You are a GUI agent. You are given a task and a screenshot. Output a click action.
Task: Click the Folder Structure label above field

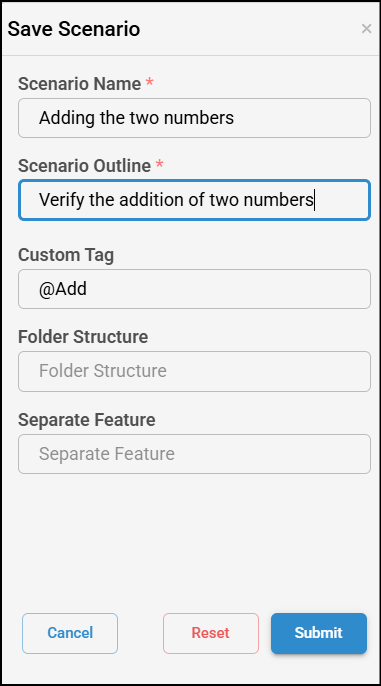point(83,337)
